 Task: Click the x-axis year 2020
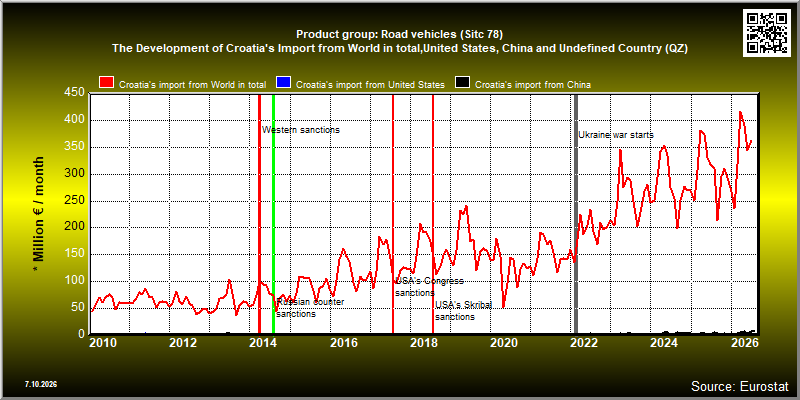(504, 342)
